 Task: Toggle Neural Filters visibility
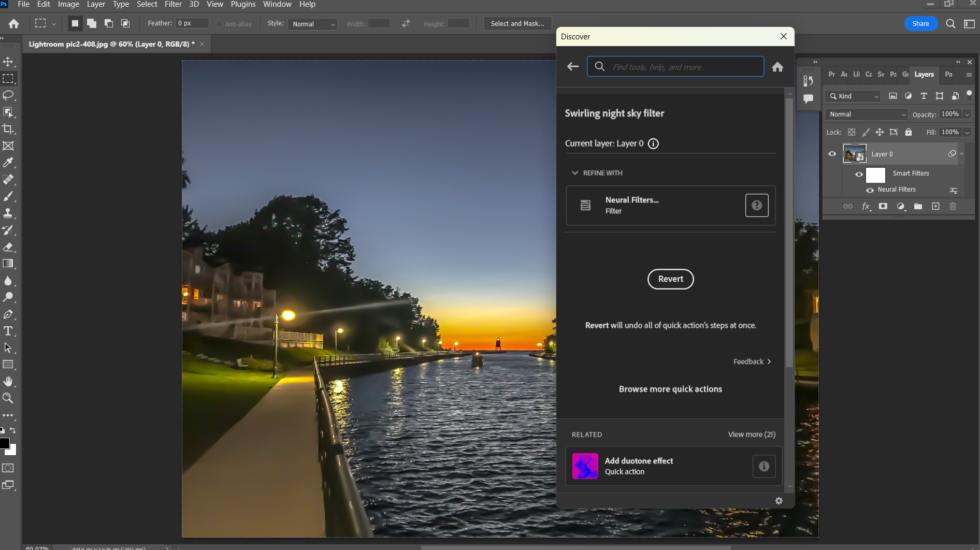pyautogui.click(x=870, y=190)
